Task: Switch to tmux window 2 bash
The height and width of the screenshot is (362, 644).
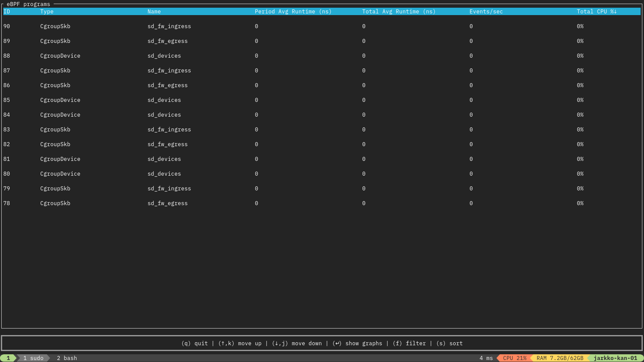Action: [x=67, y=358]
